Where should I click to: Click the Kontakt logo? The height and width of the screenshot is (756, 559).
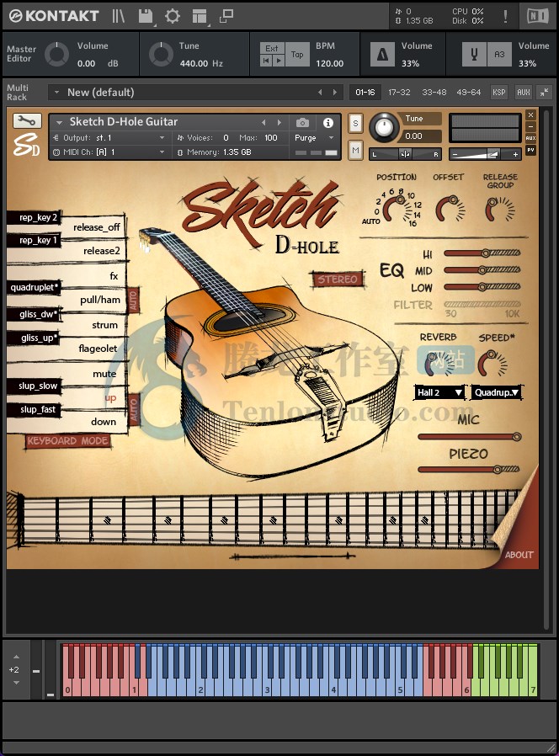point(54,16)
